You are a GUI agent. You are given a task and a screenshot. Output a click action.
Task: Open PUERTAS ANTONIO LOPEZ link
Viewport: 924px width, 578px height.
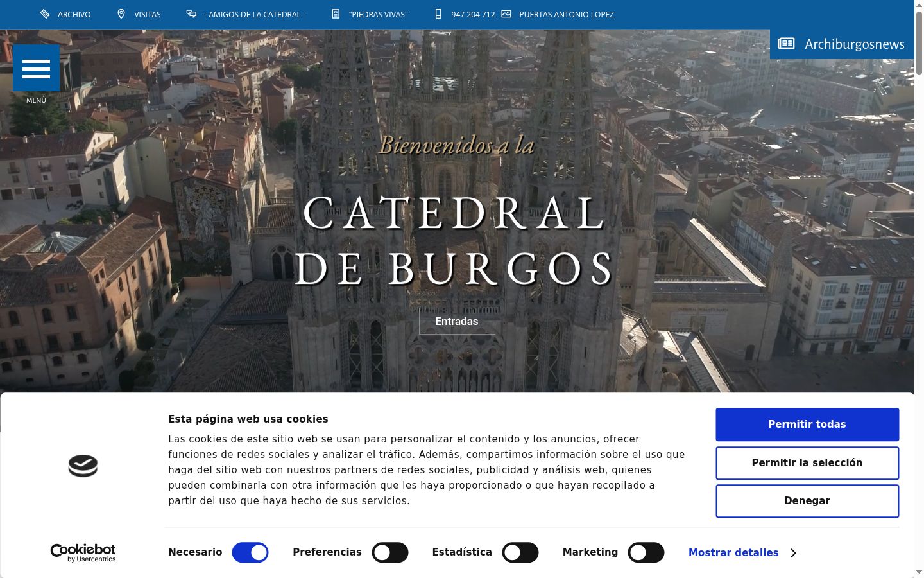pos(567,14)
